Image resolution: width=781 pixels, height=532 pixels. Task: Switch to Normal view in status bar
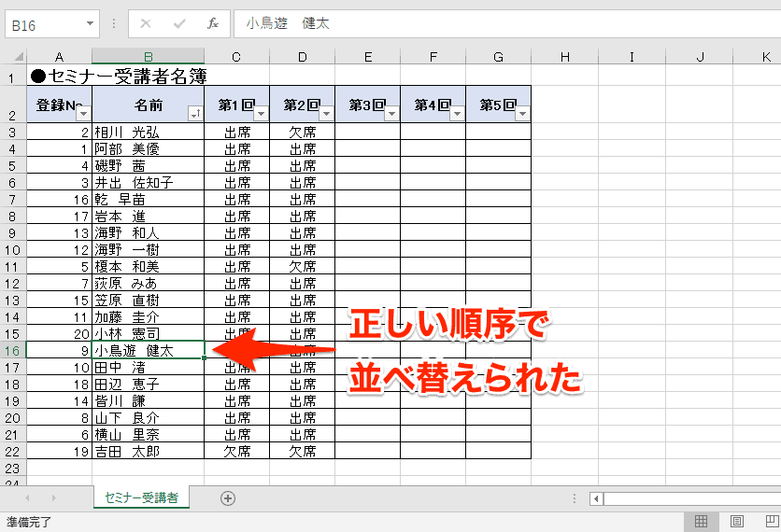point(701,522)
